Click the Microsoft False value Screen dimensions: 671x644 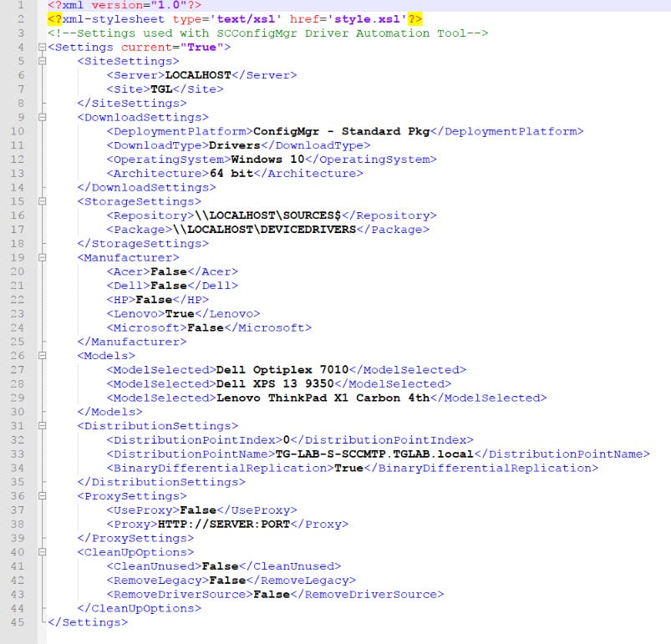206,328
